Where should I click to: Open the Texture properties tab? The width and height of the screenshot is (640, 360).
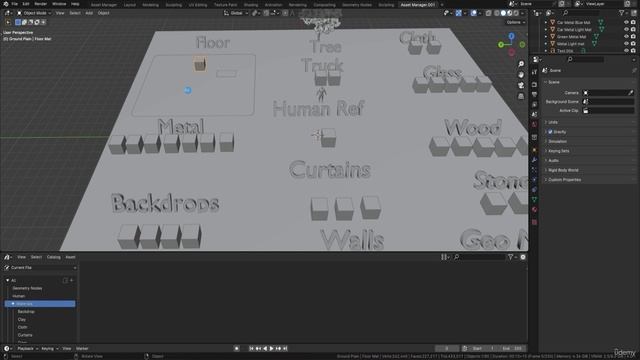534,222
